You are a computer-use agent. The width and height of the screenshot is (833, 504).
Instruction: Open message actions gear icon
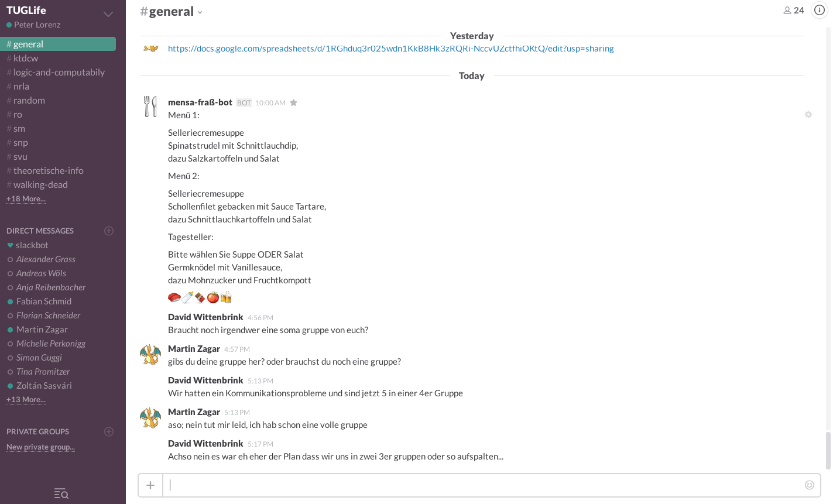click(808, 115)
